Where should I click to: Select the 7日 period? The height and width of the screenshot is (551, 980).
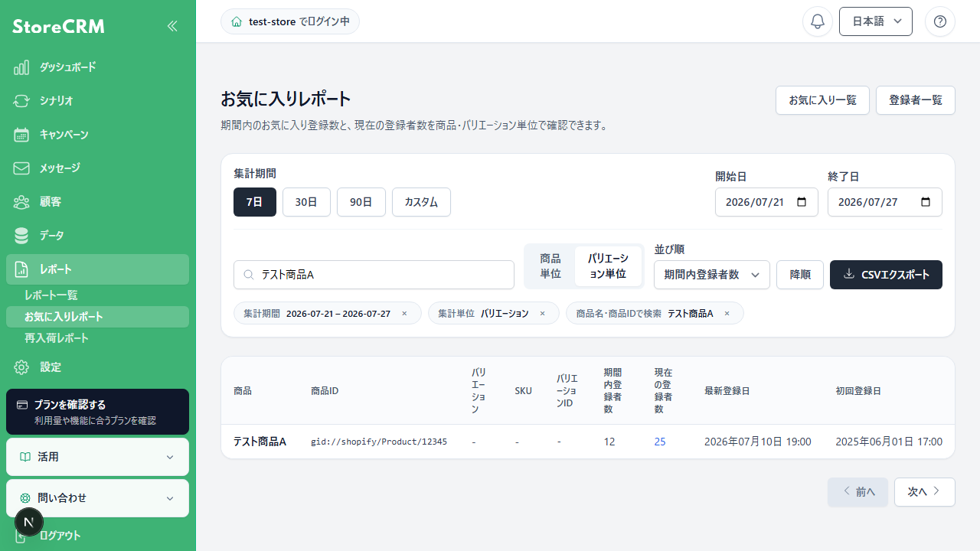click(255, 202)
